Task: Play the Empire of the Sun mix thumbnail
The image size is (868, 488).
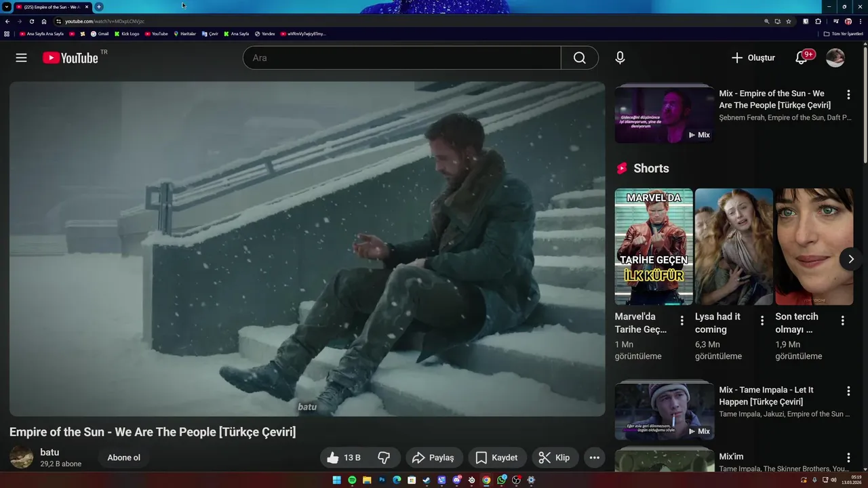Action: pyautogui.click(x=665, y=115)
